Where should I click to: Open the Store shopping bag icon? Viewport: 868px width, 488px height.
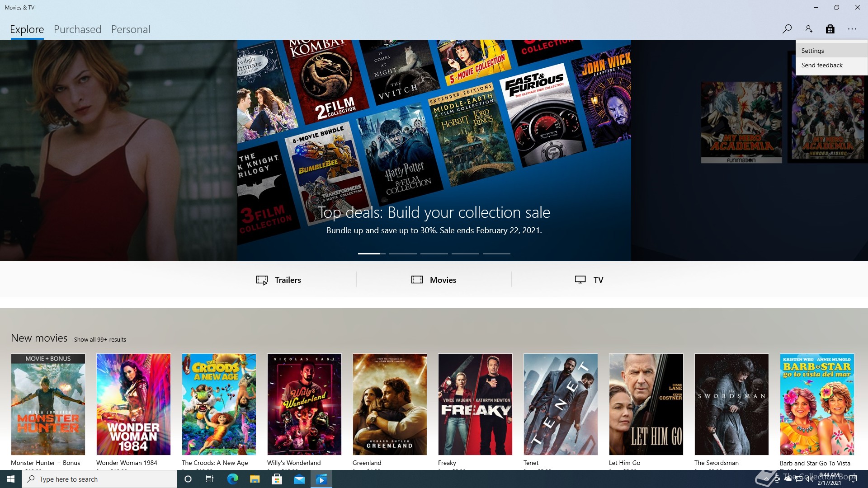[x=830, y=29]
